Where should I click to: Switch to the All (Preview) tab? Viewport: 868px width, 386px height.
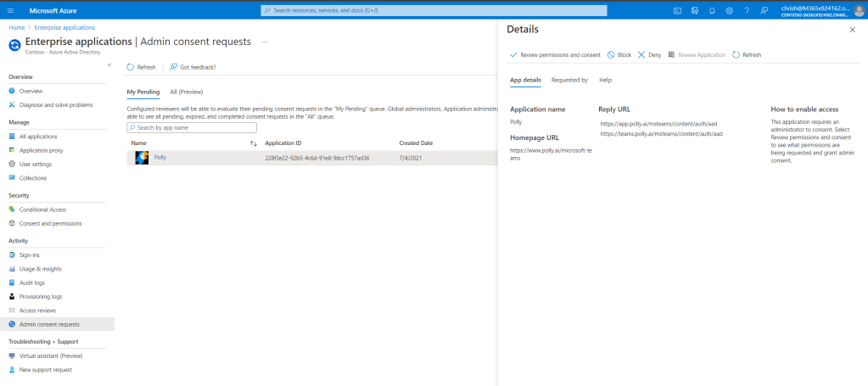coord(186,92)
